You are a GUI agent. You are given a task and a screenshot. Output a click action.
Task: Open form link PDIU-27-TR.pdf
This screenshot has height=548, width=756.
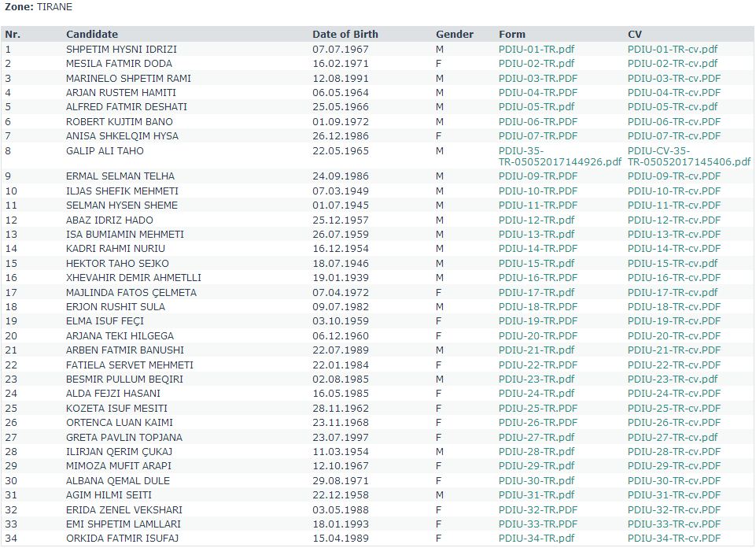[x=536, y=438]
